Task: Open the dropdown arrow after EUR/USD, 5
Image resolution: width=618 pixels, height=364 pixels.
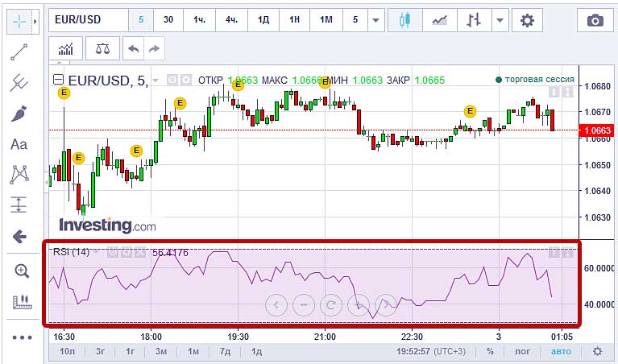Action: 156,81
